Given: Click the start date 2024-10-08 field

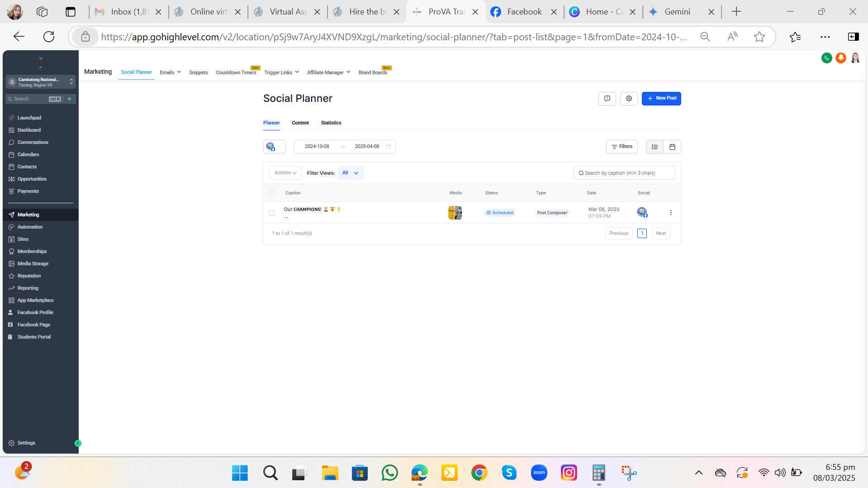Looking at the screenshot, I should click(x=317, y=147).
